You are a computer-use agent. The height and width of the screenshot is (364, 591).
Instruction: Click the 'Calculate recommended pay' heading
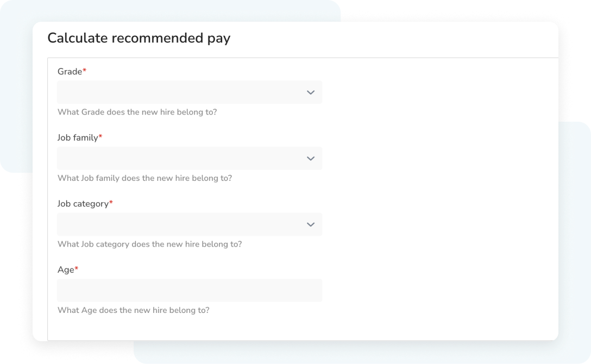pos(139,39)
